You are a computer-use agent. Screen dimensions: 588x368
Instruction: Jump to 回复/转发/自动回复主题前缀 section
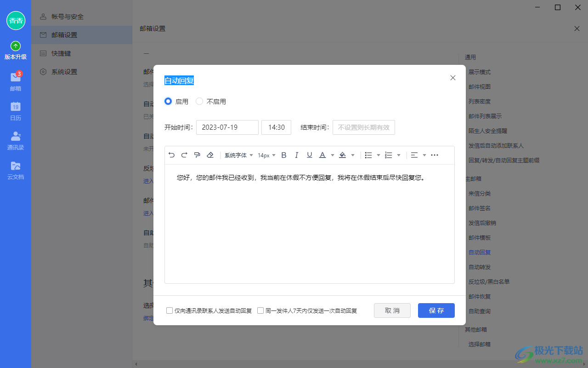coord(504,161)
